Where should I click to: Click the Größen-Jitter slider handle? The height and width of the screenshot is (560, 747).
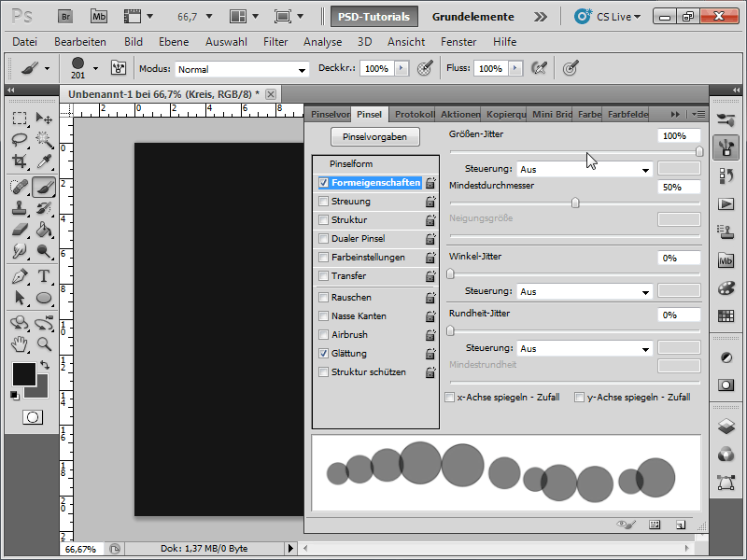tap(698, 151)
